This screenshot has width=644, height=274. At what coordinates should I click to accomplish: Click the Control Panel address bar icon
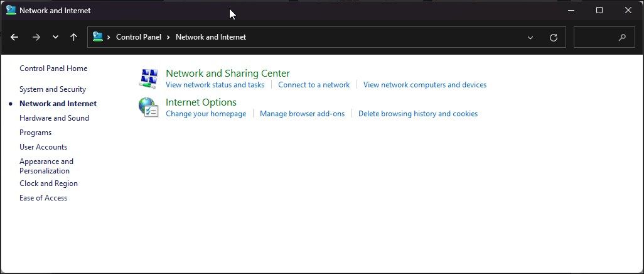[x=98, y=37]
